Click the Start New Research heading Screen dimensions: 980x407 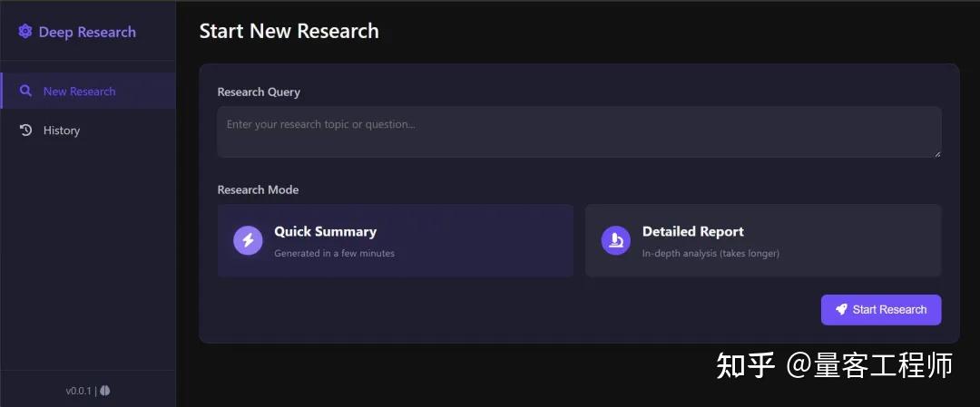point(289,31)
